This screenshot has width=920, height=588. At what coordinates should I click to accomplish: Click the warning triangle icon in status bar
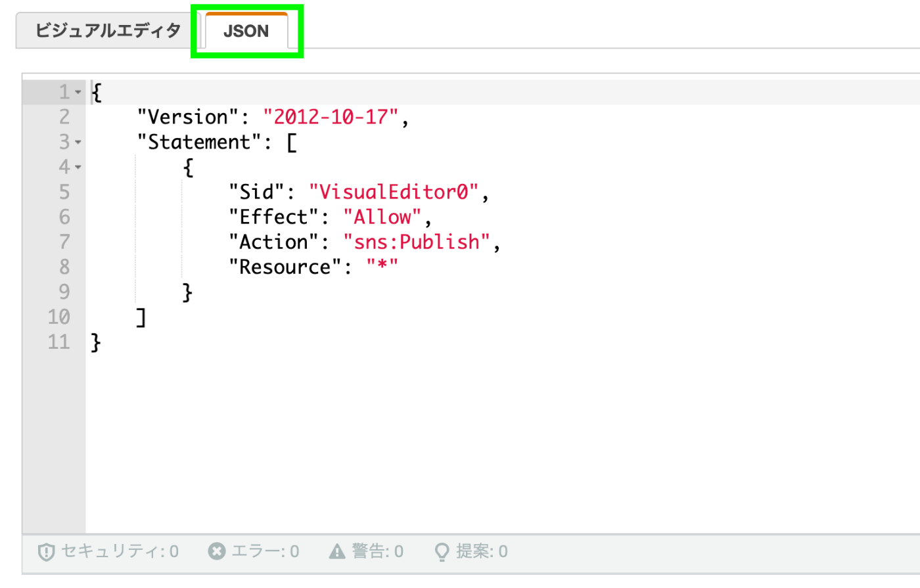[337, 551]
